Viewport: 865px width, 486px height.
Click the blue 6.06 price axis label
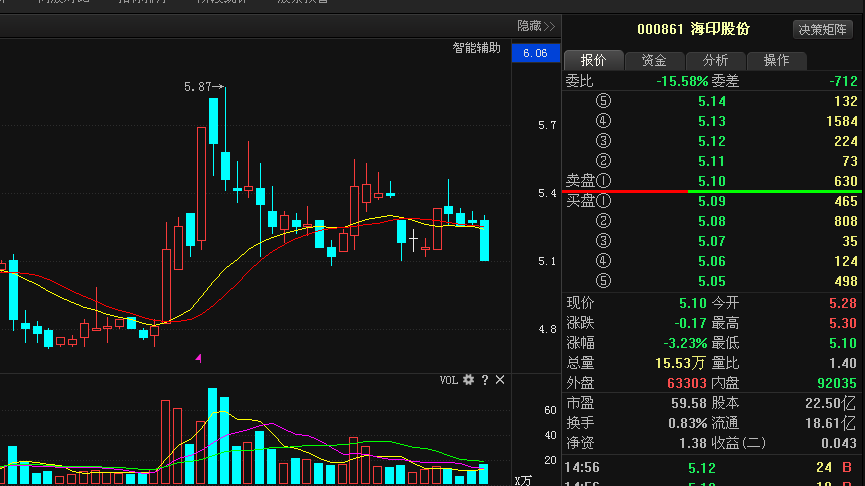point(534,53)
